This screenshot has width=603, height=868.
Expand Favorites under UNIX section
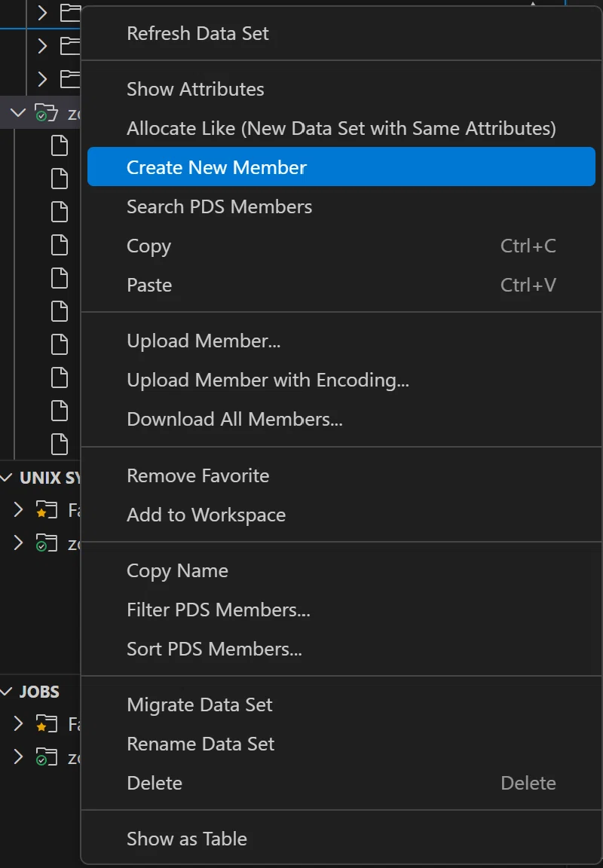(18, 509)
